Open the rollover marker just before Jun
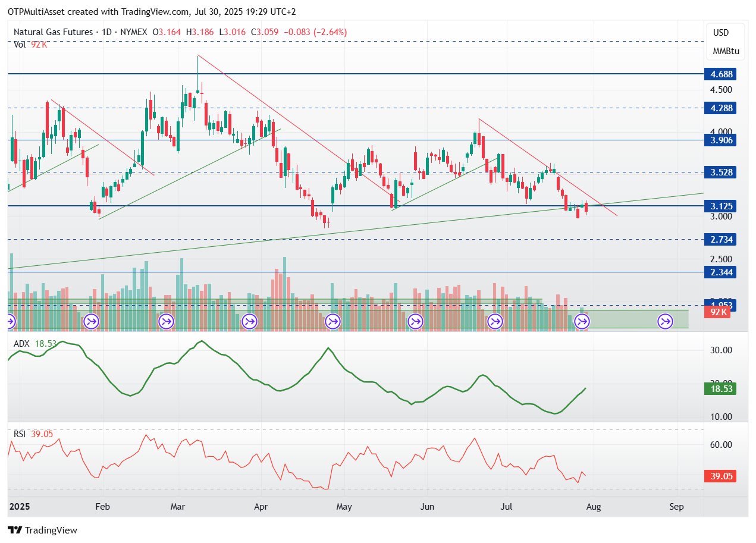The image size is (756, 543). (x=415, y=322)
